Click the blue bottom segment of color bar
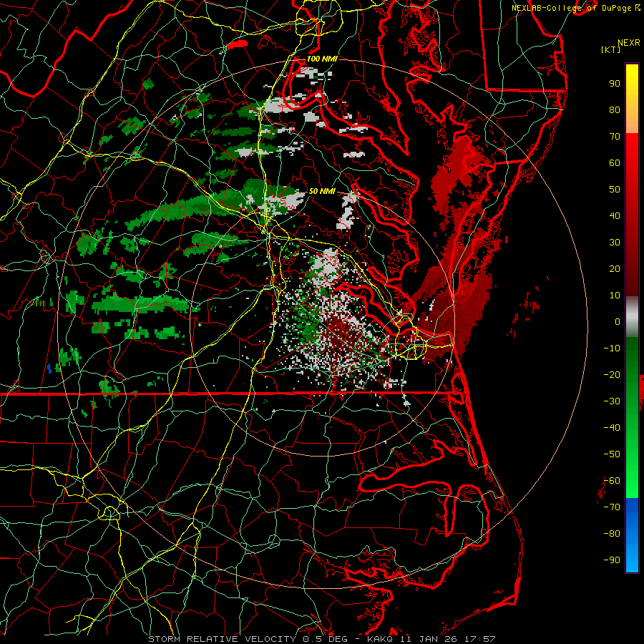This screenshot has width=644, height=644. (632, 535)
